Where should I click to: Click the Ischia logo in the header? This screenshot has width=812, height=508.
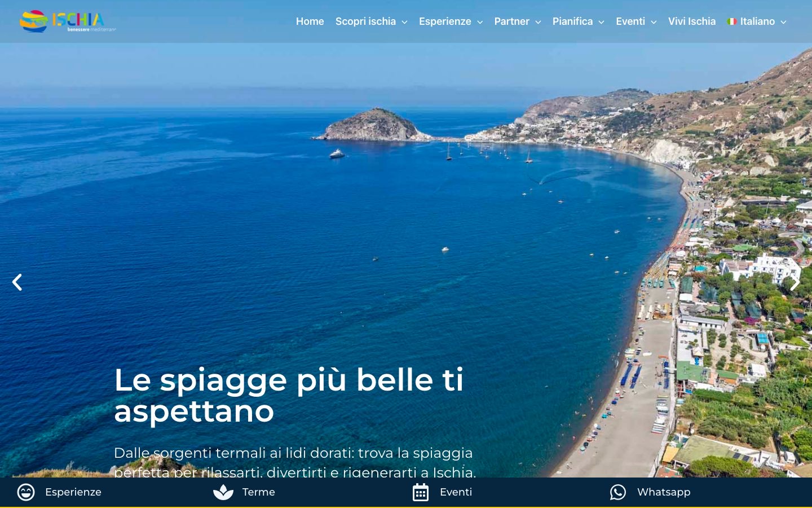(68, 21)
